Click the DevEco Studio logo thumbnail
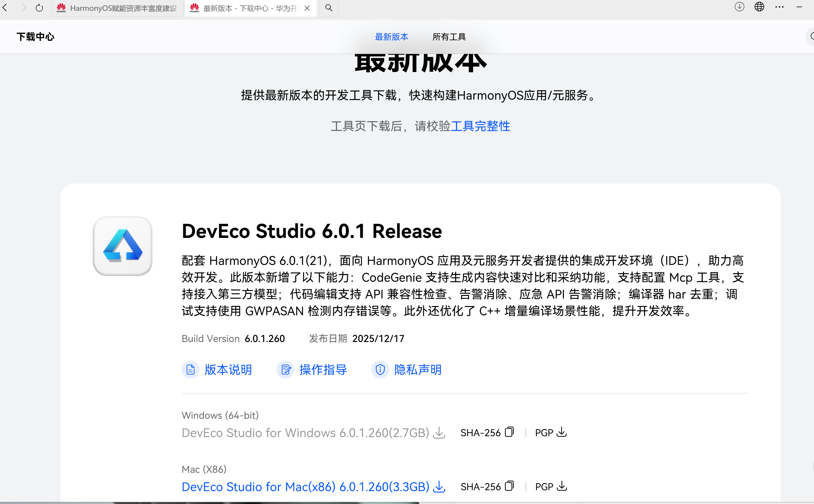Screen dimensions: 814x504 (123, 246)
